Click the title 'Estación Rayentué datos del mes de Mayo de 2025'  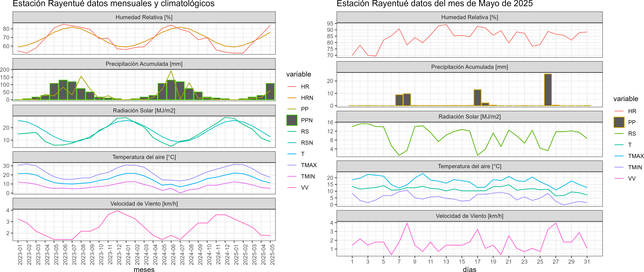pos(435,4)
